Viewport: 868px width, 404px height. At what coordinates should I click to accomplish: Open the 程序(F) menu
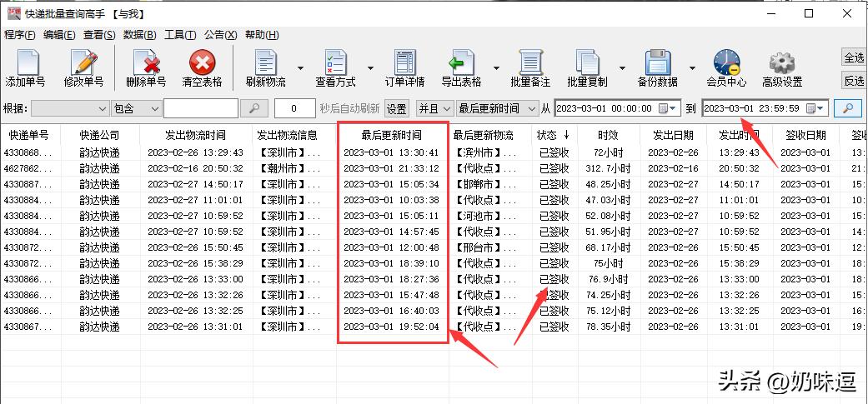click(x=19, y=35)
